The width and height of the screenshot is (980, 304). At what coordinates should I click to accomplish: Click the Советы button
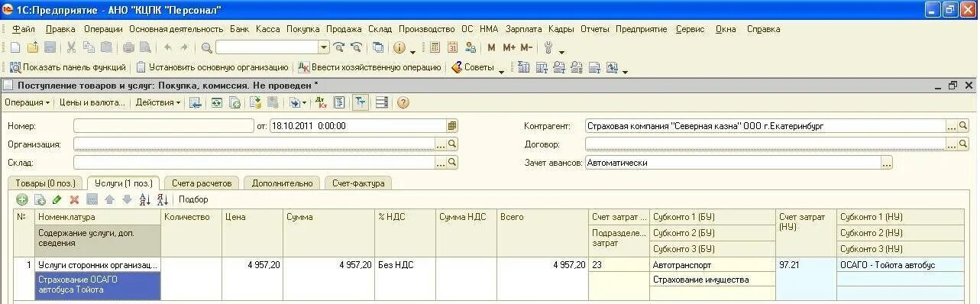coord(472,67)
